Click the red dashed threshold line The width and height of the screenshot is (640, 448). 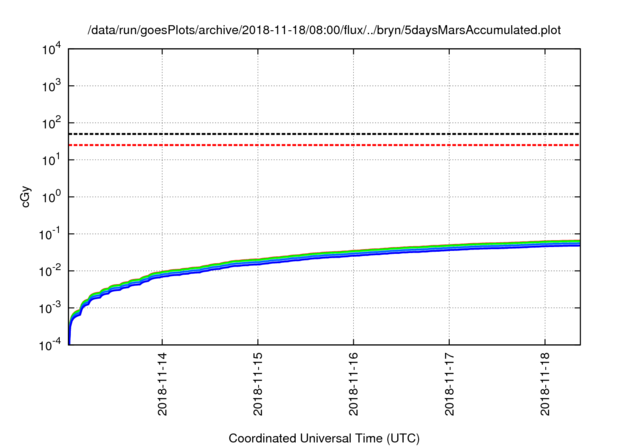(x=324, y=145)
